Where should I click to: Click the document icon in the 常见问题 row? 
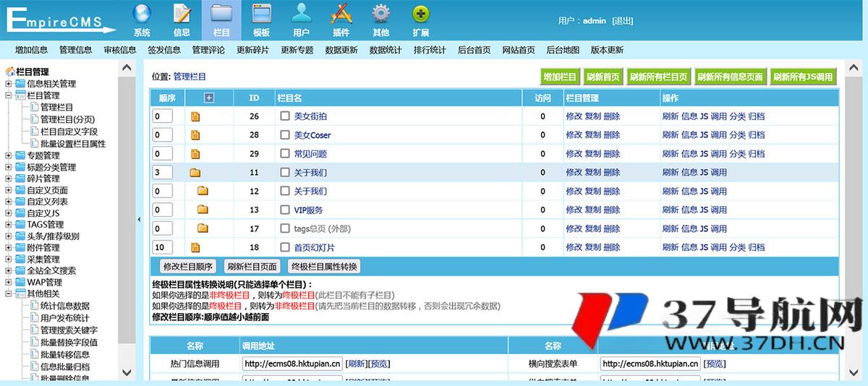pyautogui.click(x=195, y=154)
